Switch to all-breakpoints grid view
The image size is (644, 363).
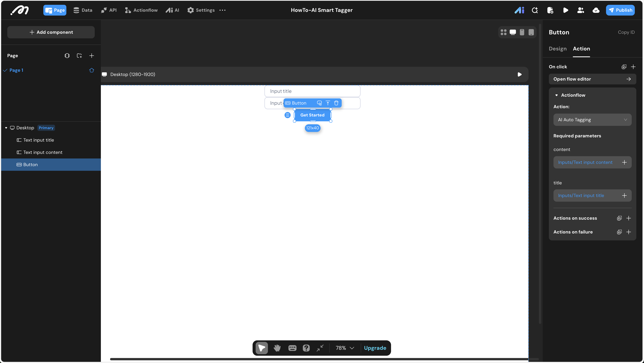pyautogui.click(x=503, y=32)
